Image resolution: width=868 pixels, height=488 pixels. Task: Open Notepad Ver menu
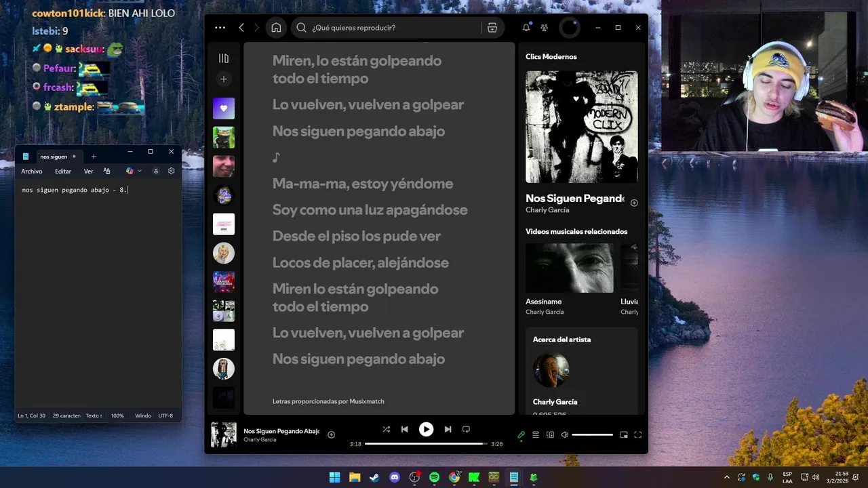point(88,171)
